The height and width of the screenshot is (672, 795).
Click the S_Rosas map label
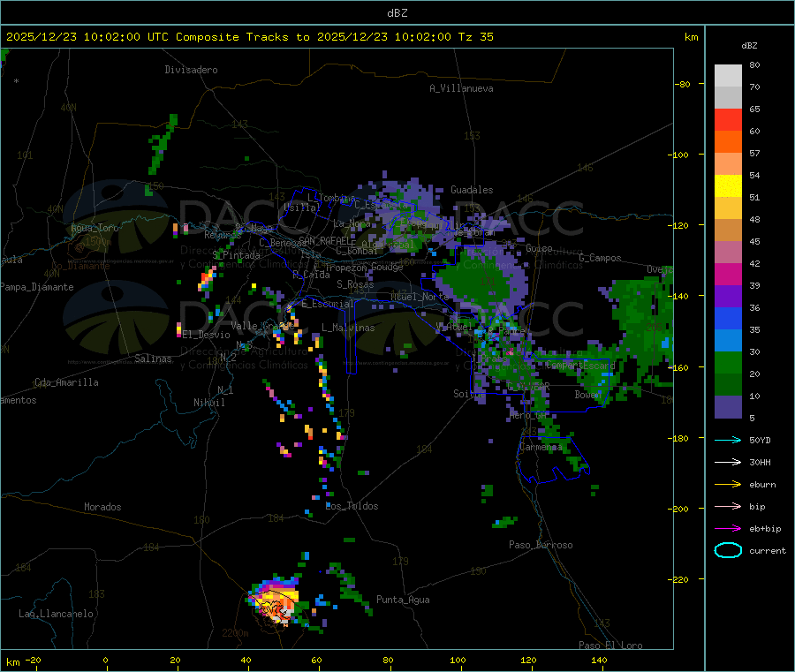click(355, 284)
